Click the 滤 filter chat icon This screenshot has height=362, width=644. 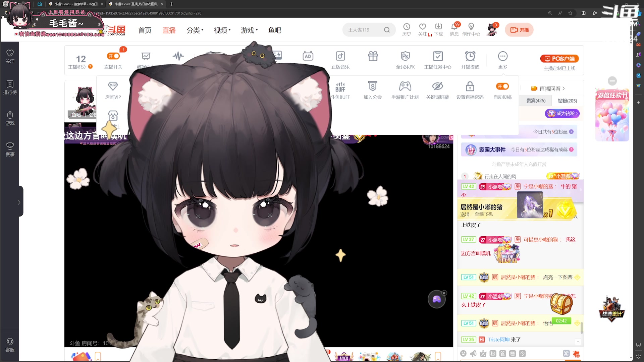coord(566,353)
